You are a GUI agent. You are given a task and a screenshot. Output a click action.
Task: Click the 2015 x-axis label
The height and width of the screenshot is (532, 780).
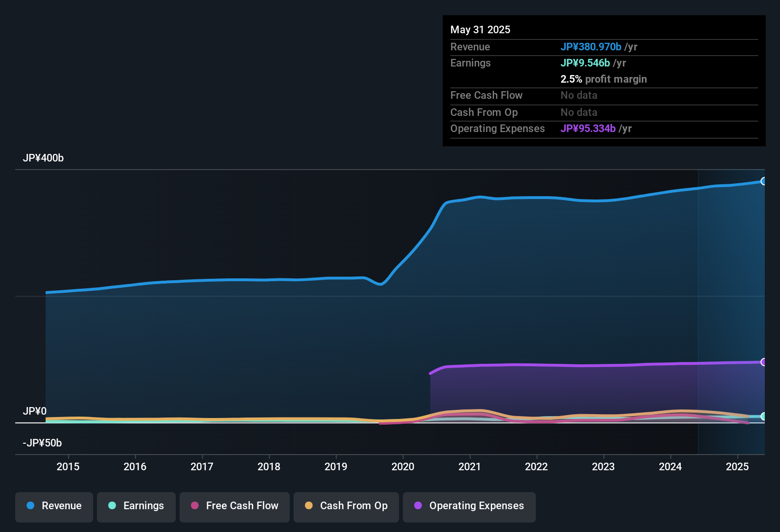point(68,466)
